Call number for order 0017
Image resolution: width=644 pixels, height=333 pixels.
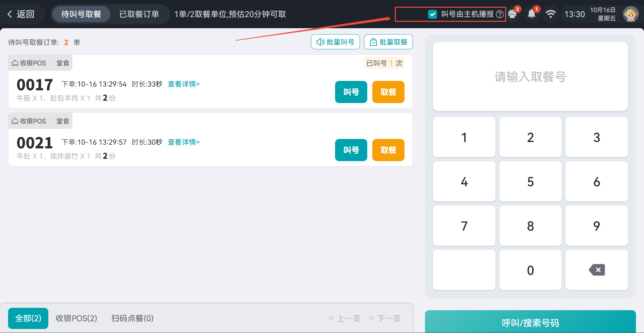tap(351, 92)
